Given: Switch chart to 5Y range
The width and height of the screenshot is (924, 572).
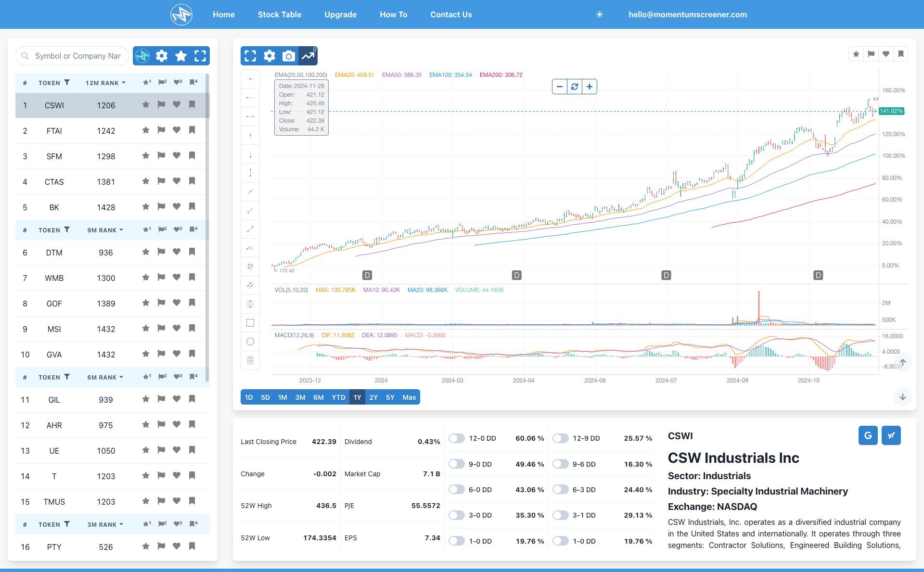Looking at the screenshot, I should pyautogui.click(x=390, y=397).
